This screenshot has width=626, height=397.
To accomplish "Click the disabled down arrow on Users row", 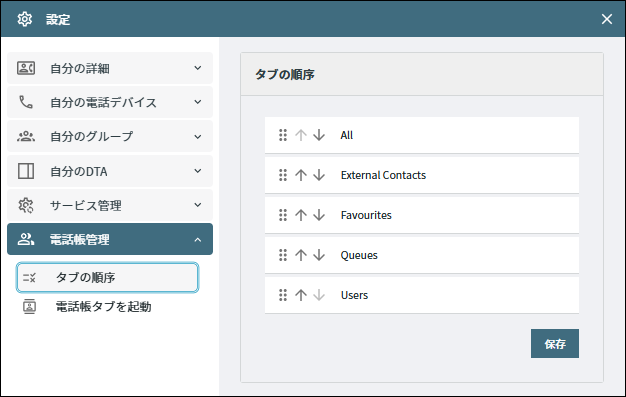I will click(x=319, y=295).
